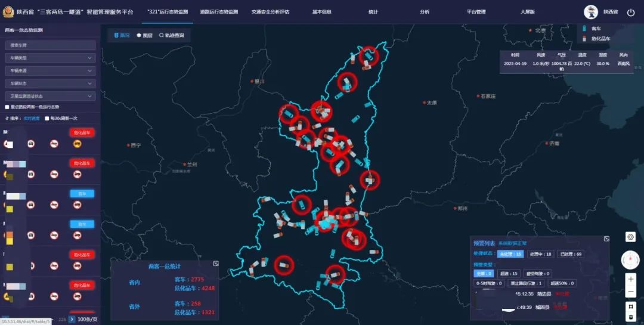Expand the 车辆类型 dropdown
The width and height of the screenshot is (644, 325).
[x=50, y=58]
